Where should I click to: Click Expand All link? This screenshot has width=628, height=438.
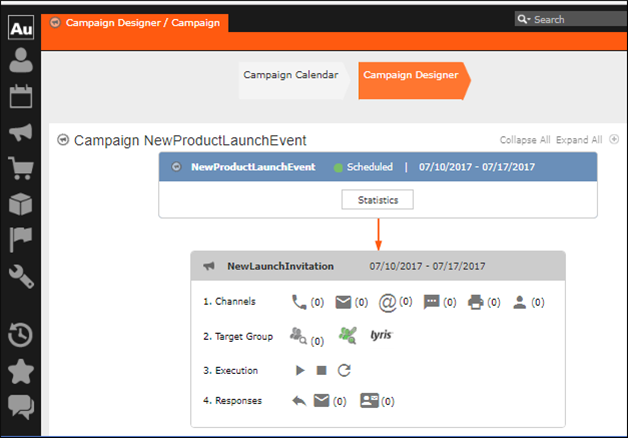tap(579, 140)
